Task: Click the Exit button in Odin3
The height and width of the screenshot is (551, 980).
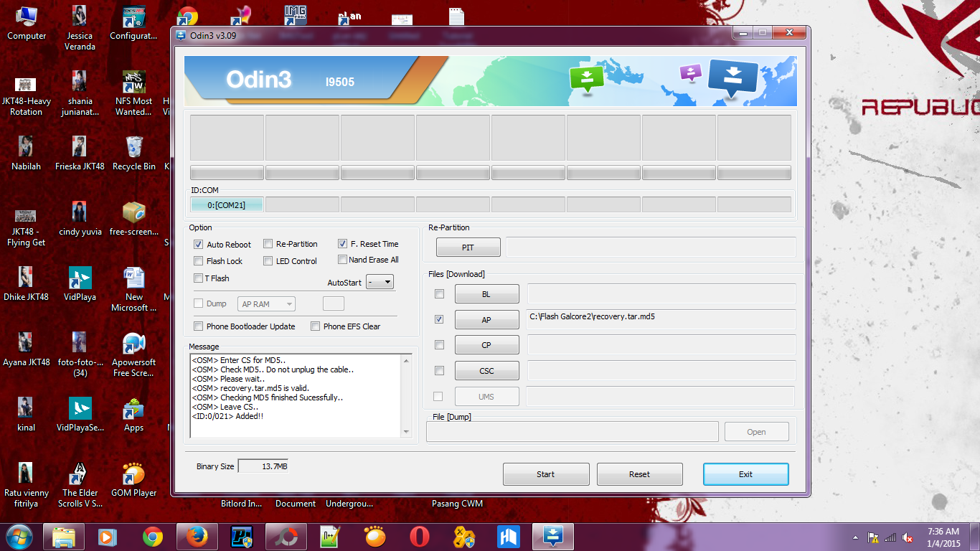Action: (x=745, y=474)
